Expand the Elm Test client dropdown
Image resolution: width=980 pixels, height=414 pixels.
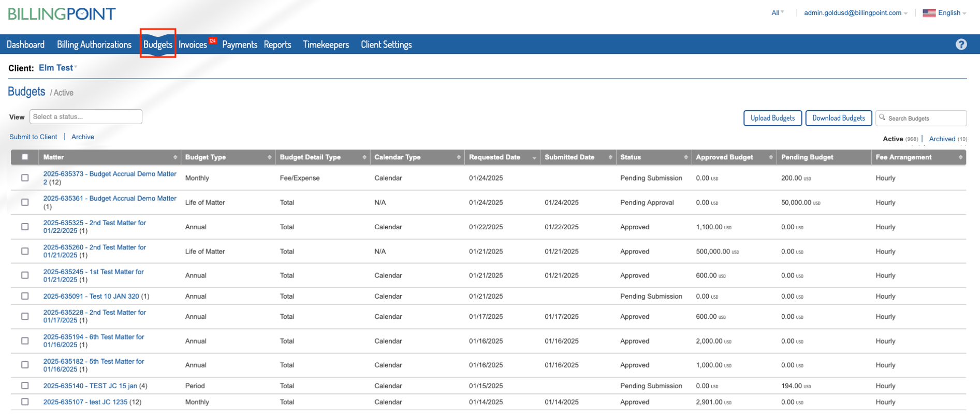(58, 68)
